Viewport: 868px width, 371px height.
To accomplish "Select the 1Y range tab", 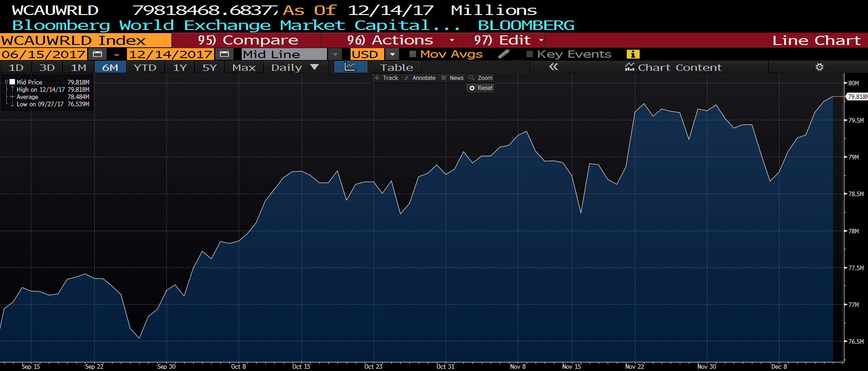I will coord(180,67).
